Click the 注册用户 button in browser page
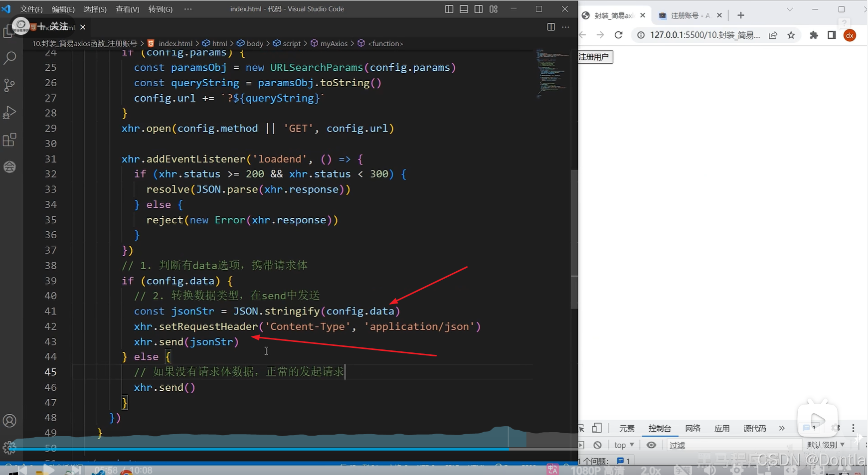The height and width of the screenshot is (475, 868). pos(595,57)
